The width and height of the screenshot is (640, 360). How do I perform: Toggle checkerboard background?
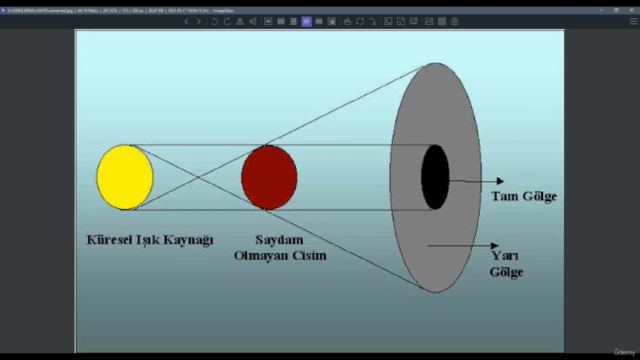[x=442, y=22]
